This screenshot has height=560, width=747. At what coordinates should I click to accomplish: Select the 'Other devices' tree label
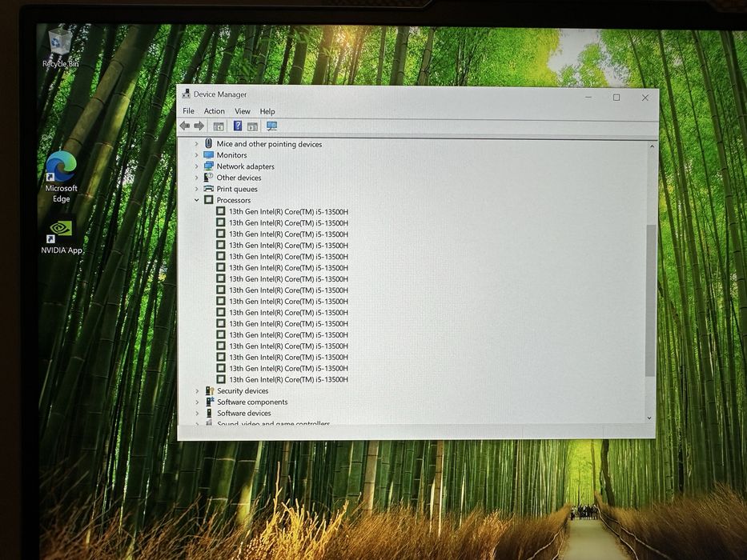click(239, 178)
